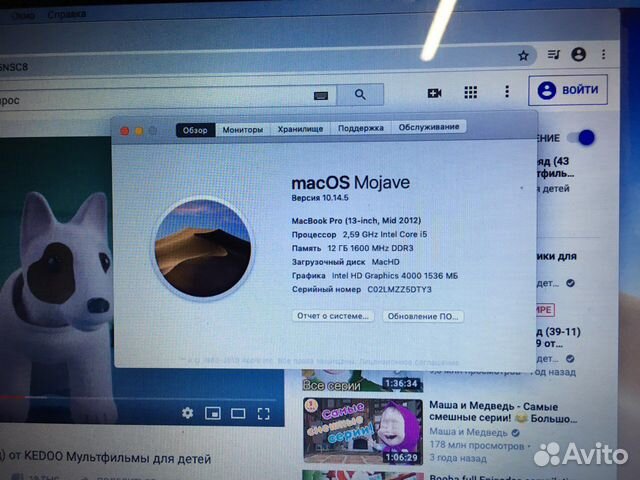This screenshot has height=480, width=640.
Task: Click the Обновление ПО button
Action: click(x=423, y=316)
